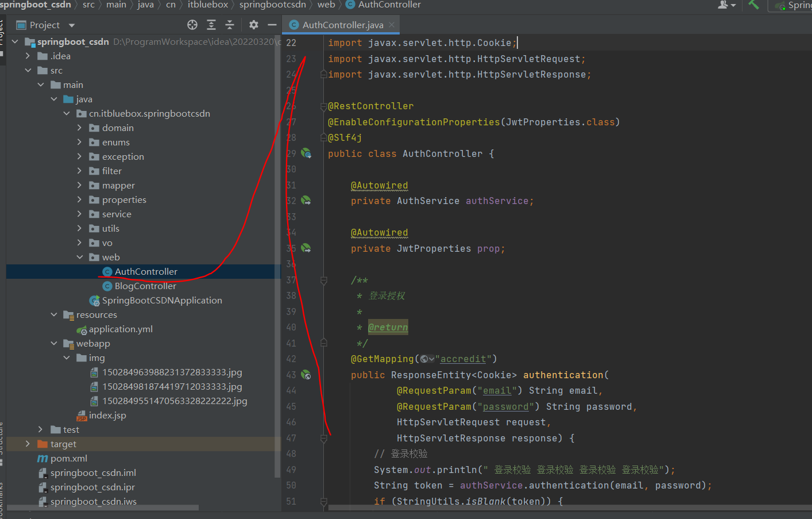Image resolution: width=812 pixels, height=519 pixels.
Task: Open Project panel settings gear
Action: pyautogui.click(x=254, y=25)
